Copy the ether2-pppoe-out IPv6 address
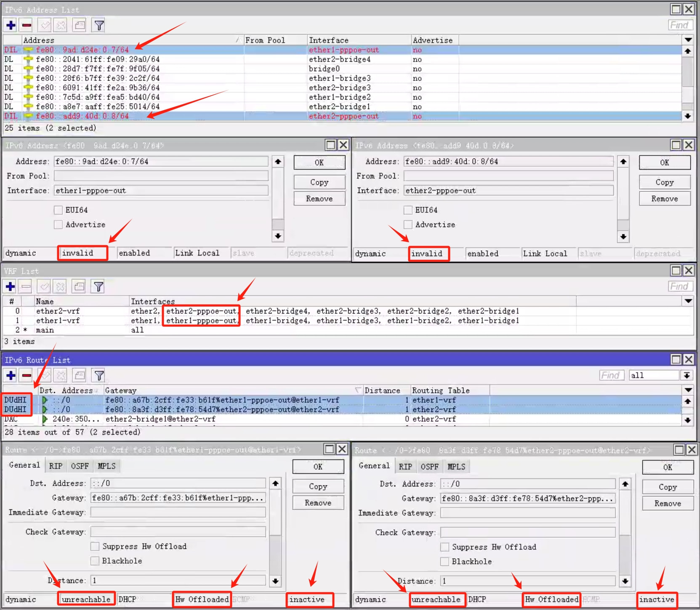This screenshot has width=700, height=610. [x=665, y=182]
